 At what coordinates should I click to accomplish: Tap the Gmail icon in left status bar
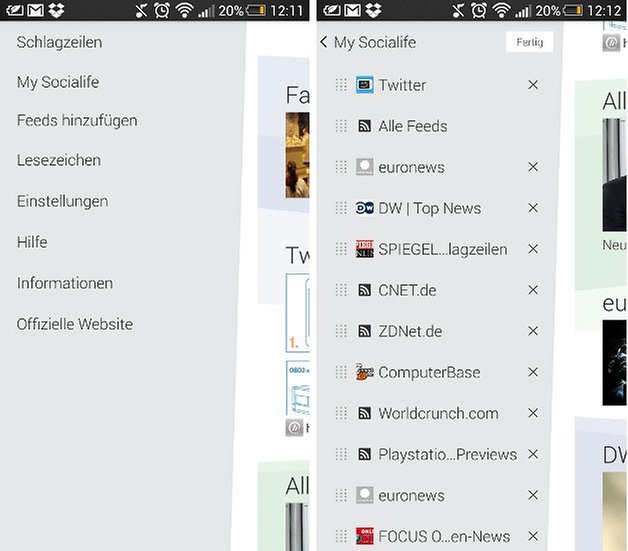(35, 10)
